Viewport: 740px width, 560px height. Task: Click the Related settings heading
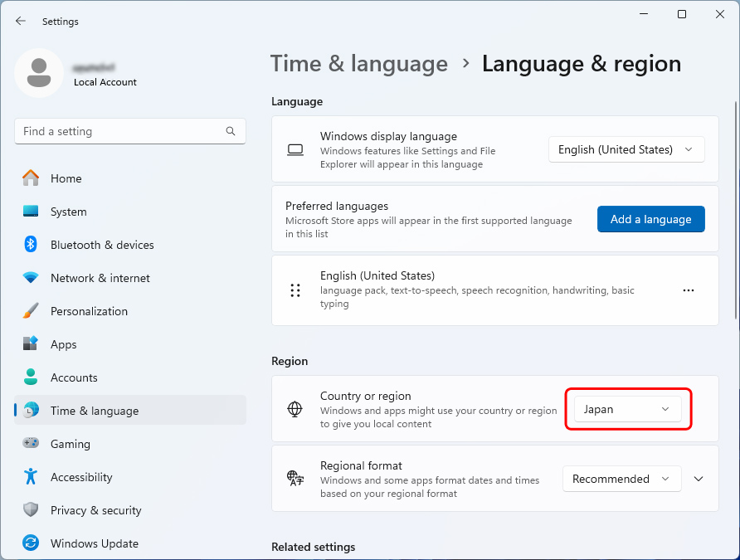tap(314, 547)
